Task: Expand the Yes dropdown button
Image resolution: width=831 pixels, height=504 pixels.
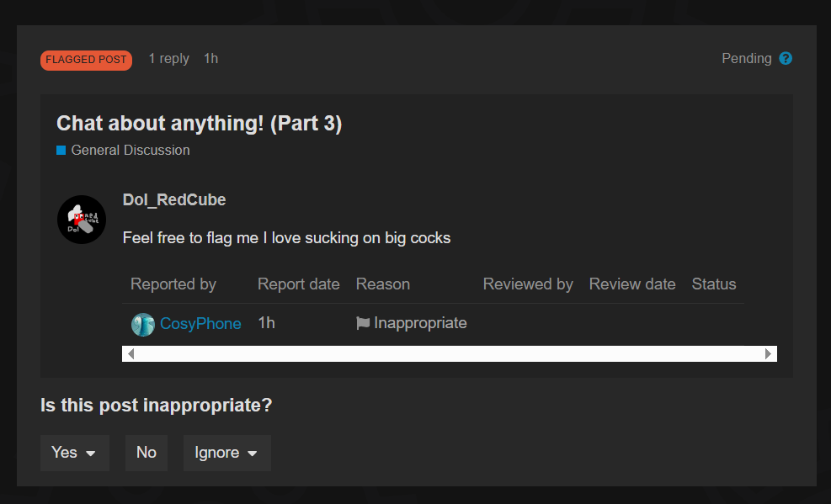Action: pos(75,454)
